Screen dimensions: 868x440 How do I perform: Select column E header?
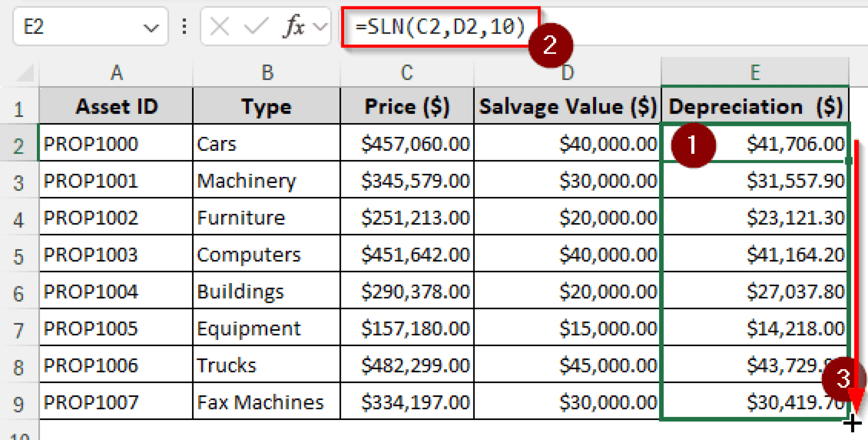(755, 72)
